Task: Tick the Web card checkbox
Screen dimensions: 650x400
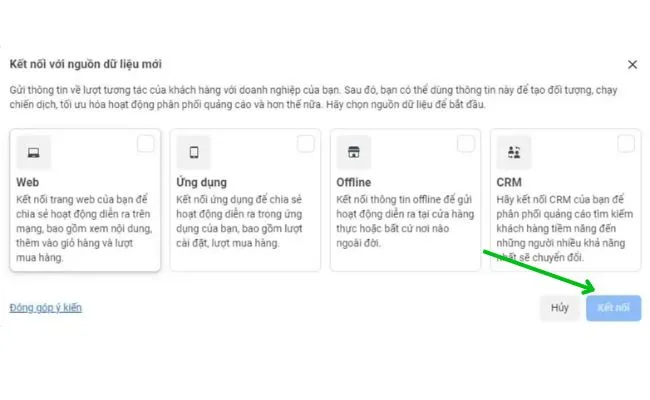Action: [x=146, y=144]
